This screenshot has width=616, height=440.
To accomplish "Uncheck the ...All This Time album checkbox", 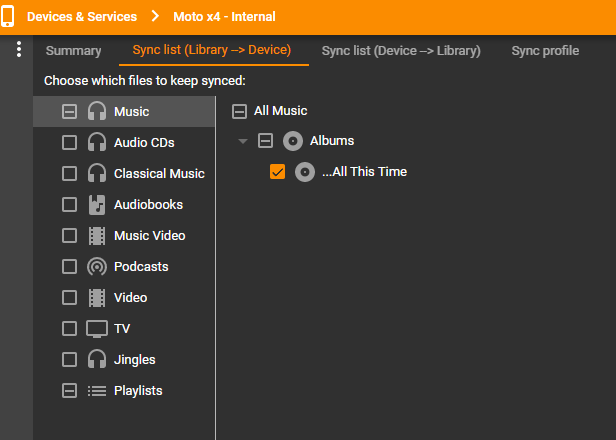I will [278, 172].
